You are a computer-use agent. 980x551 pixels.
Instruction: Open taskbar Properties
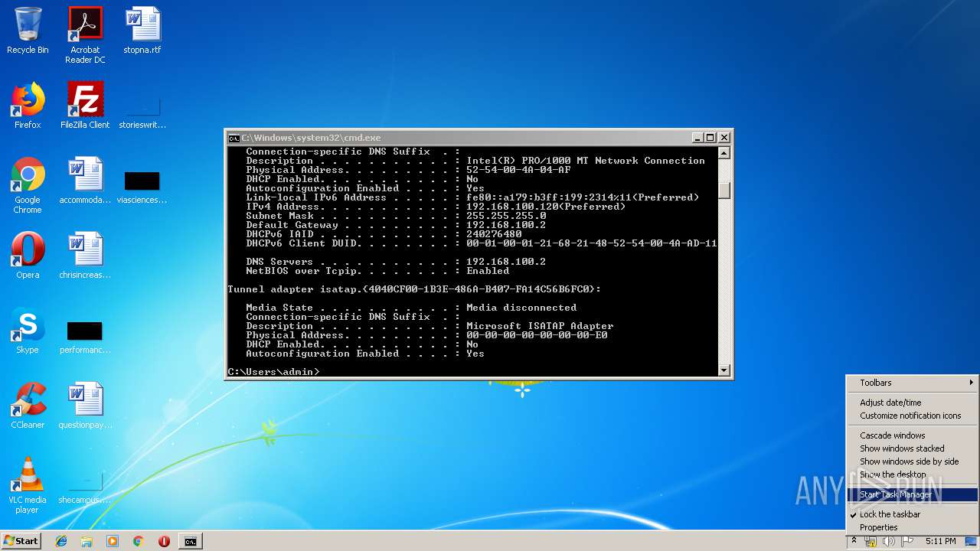[913, 527]
